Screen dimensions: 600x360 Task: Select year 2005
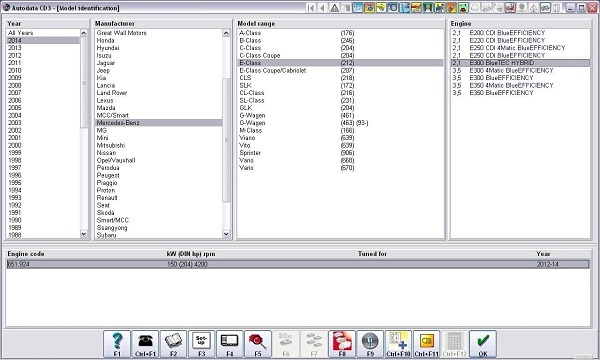tap(43, 108)
